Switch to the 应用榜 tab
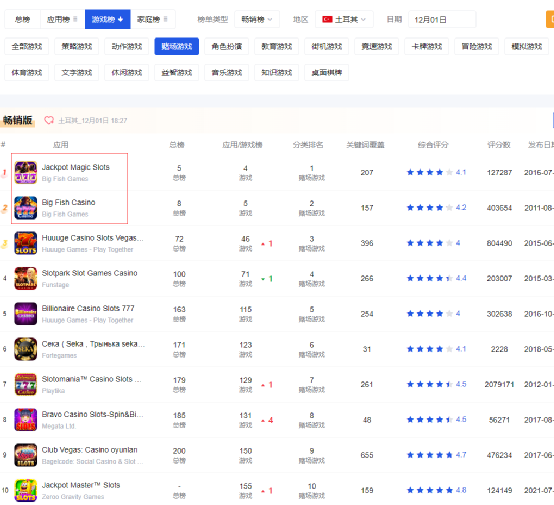 [x=63, y=19]
